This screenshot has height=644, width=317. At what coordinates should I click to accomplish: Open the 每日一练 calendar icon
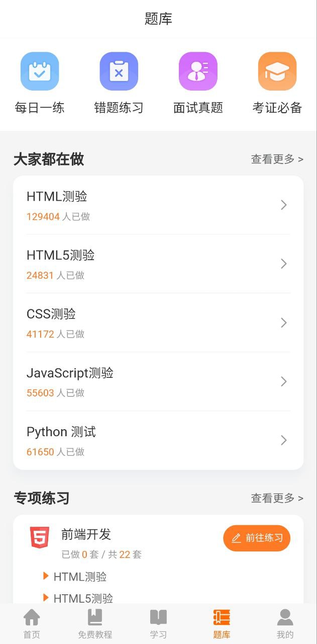[40, 71]
